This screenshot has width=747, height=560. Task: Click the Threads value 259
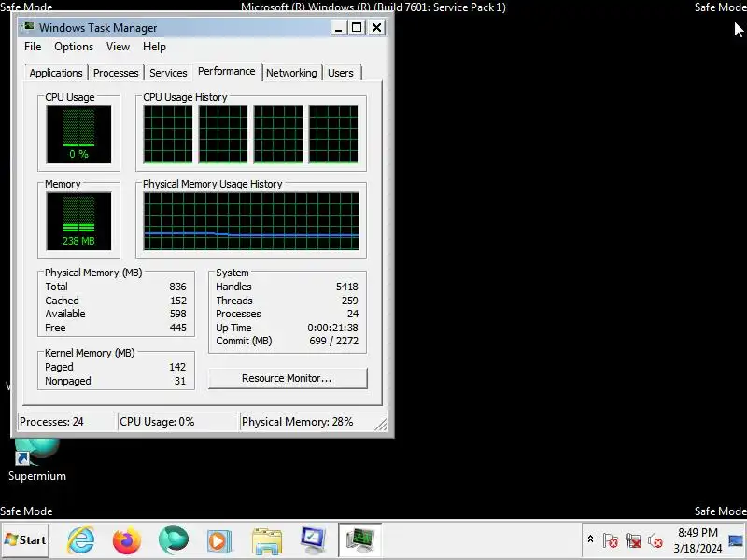[349, 301]
